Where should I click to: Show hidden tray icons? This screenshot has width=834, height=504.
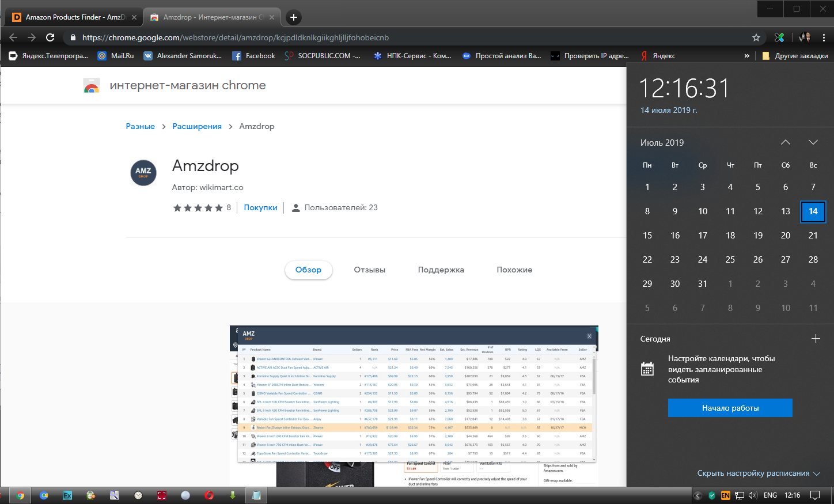[699, 495]
